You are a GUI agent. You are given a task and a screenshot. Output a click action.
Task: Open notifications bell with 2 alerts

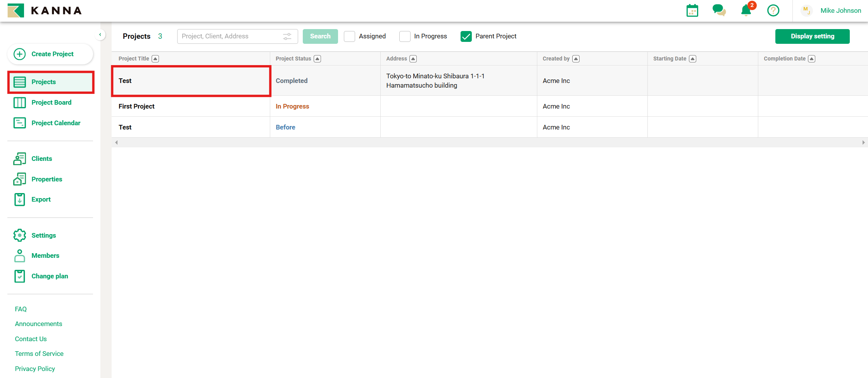click(x=746, y=10)
